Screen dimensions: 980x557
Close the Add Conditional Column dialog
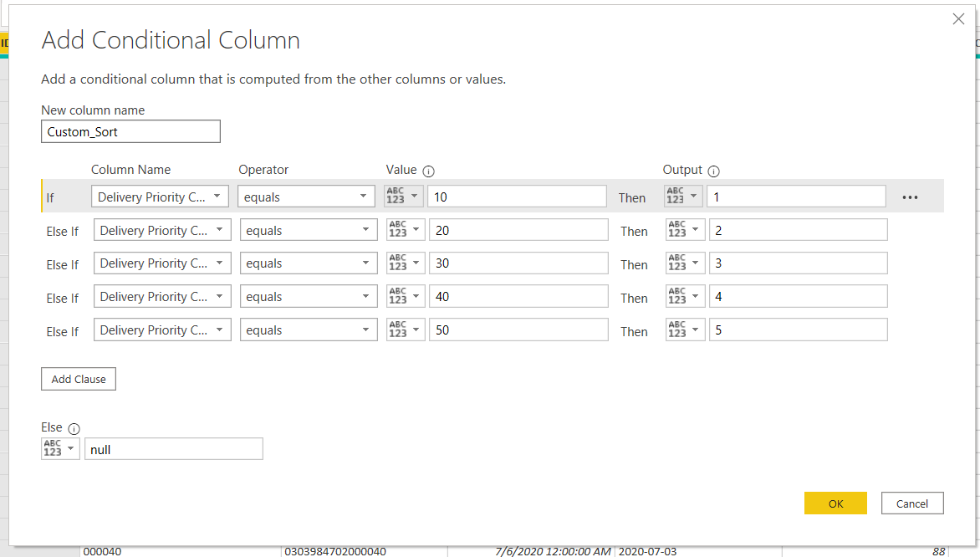(958, 18)
